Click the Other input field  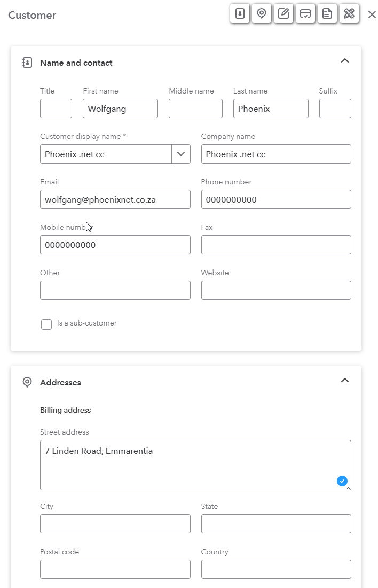[115, 290]
